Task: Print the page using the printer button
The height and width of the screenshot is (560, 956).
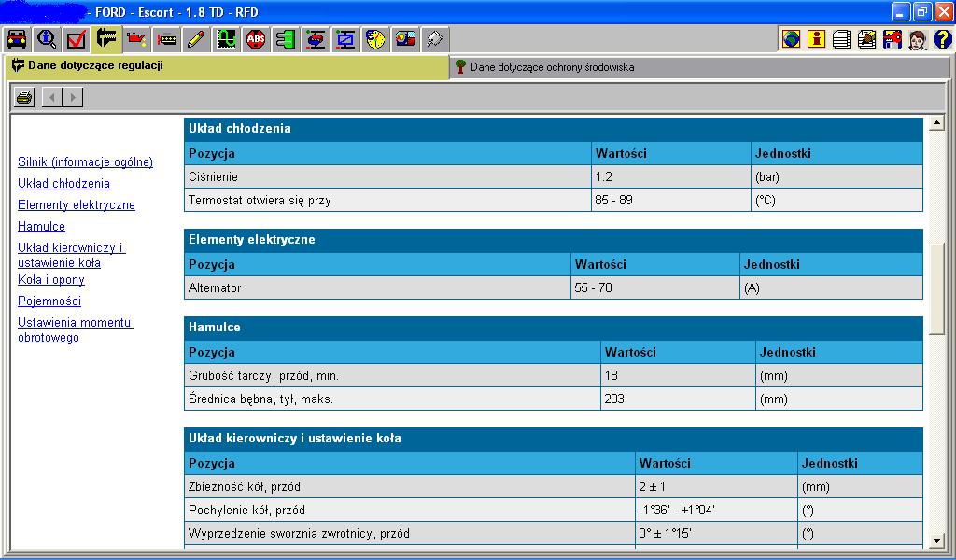Action: [24, 97]
